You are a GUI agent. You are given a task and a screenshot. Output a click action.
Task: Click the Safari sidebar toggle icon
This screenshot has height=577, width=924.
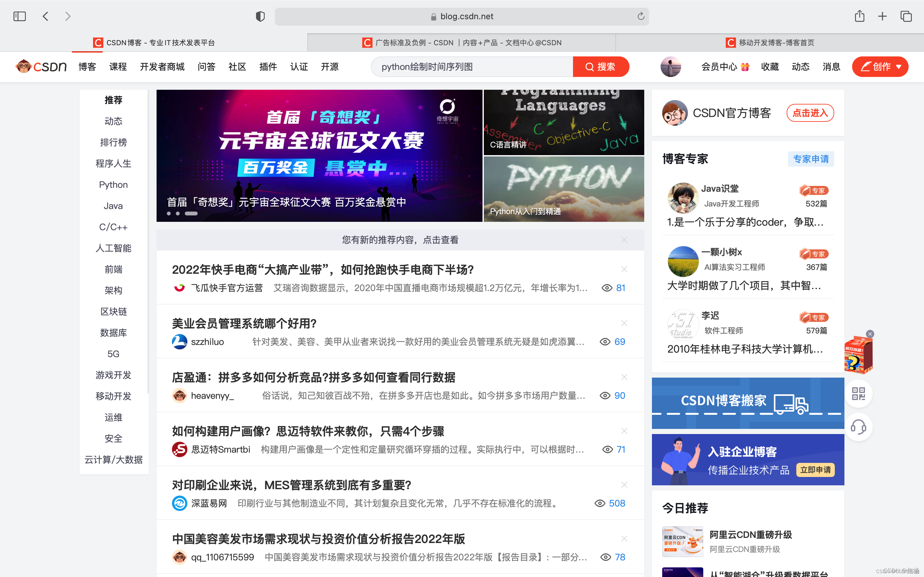click(20, 16)
